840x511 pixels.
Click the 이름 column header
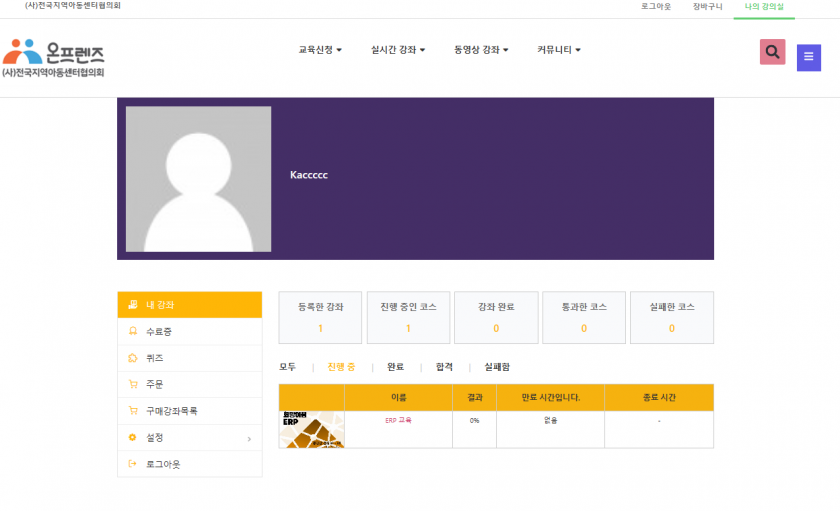(x=399, y=397)
